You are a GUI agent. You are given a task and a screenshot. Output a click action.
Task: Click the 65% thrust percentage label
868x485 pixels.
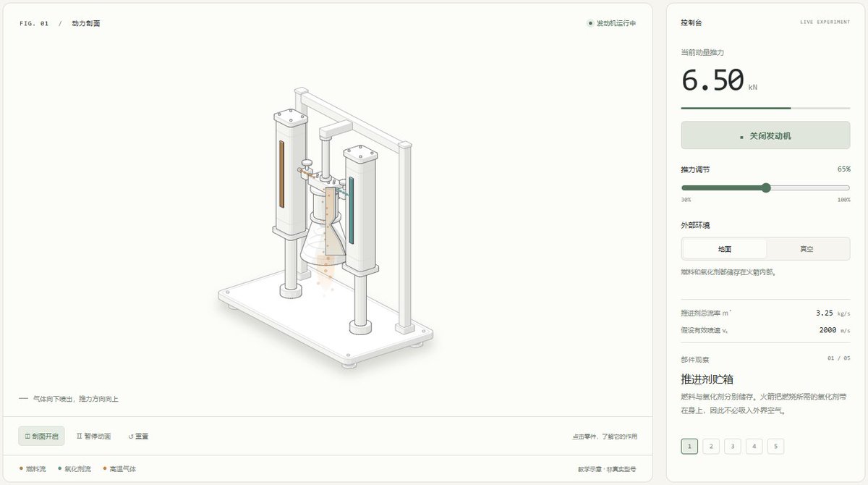(843, 169)
